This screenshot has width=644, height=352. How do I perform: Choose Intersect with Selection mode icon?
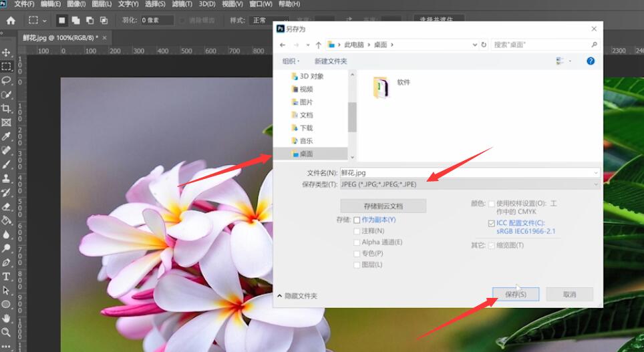pyautogui.click(x=104, y=20)
